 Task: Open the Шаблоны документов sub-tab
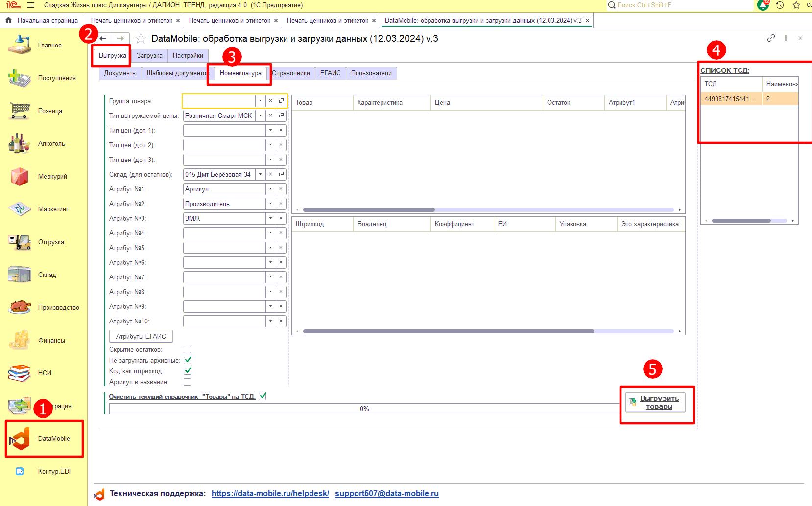pos(177,73)
